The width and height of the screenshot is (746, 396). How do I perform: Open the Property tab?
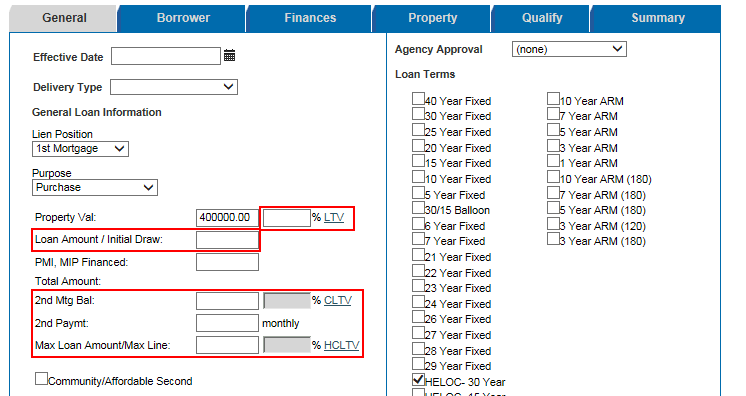tap(432, 18)
